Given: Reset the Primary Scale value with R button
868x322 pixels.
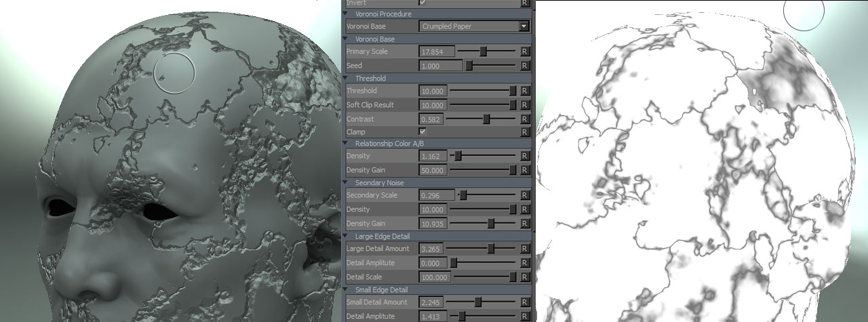Looking at the screenshot, I should tap(524, 52).
